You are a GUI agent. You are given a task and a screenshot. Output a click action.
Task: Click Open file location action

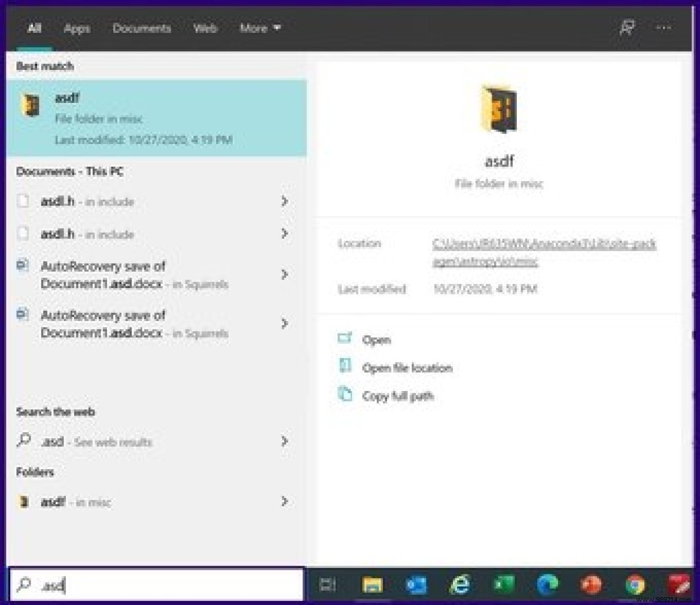[x=407, y=368]
